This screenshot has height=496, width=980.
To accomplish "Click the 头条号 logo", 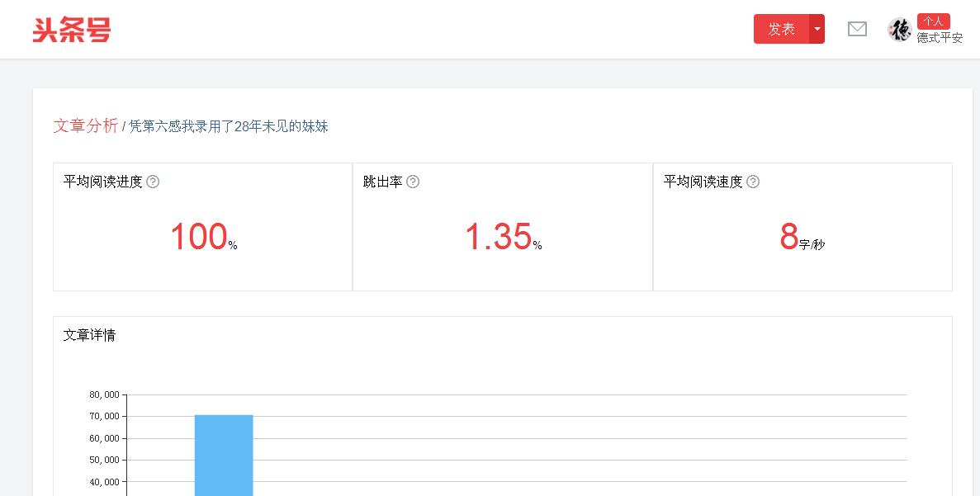I will [x=72, y=29].
